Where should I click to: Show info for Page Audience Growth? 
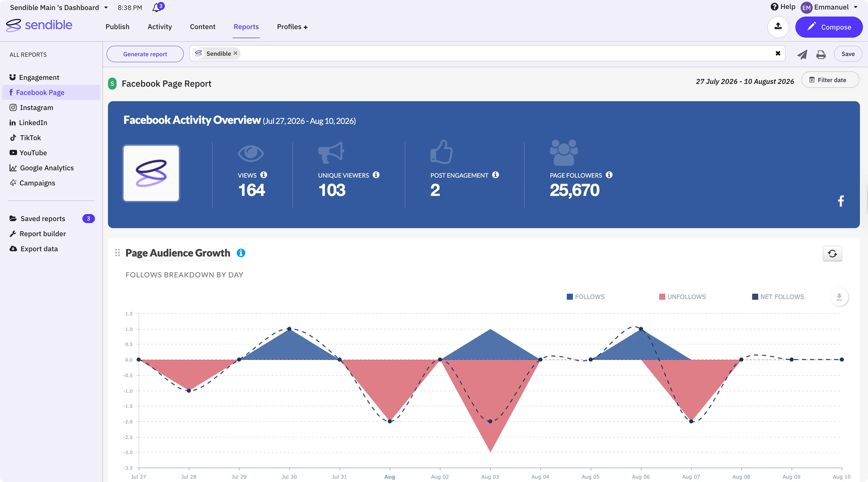tap(241, 253)
